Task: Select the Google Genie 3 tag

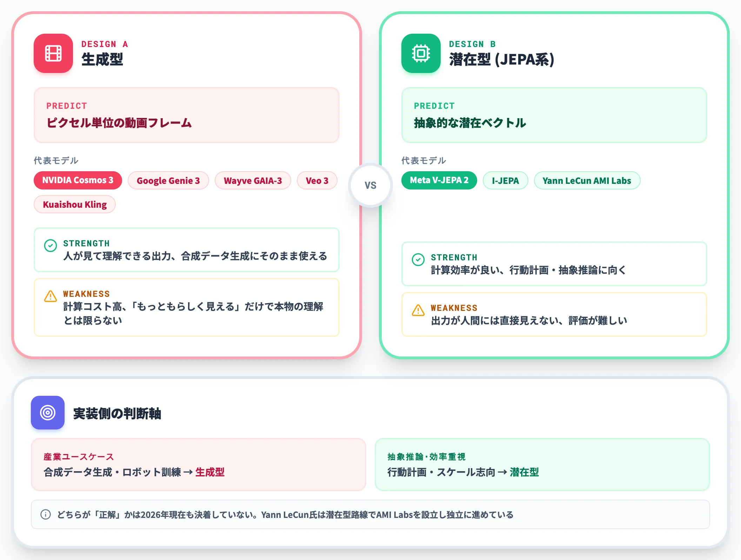Action: coord(168,180)
